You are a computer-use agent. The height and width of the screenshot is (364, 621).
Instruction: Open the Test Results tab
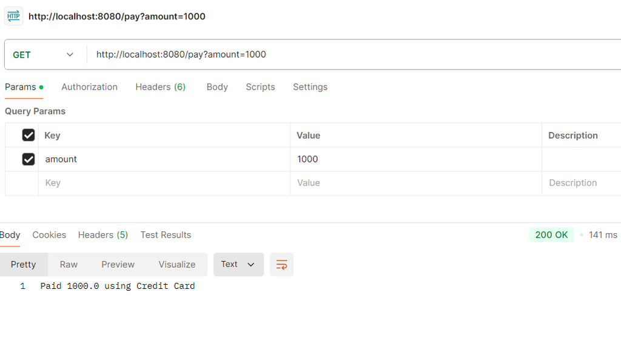point(166,235)
